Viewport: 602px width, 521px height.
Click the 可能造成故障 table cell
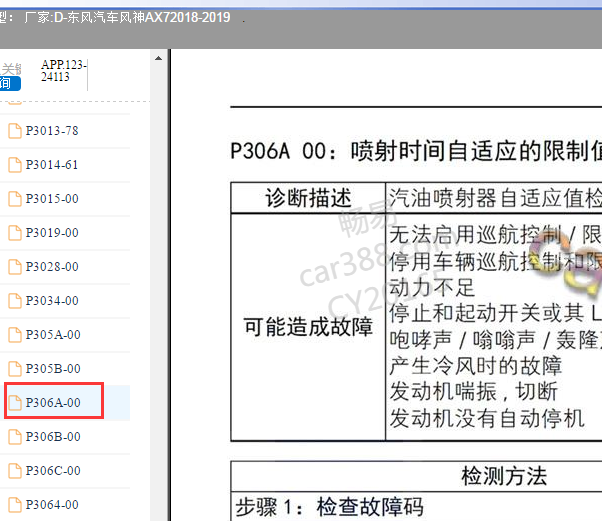pyautogui.click(x=308, y=327)
